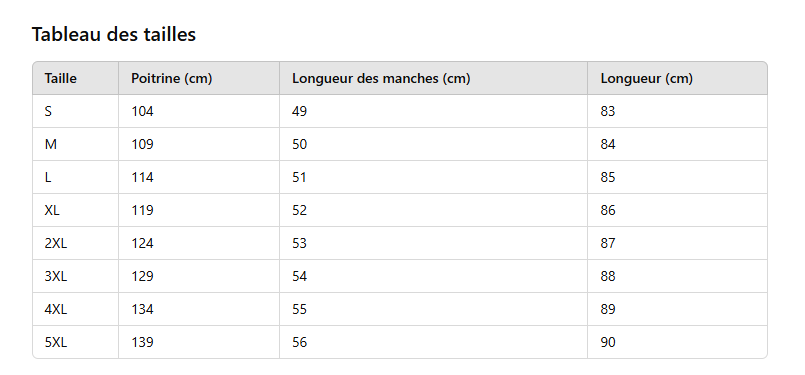
Task: Click the Tableau des tailles heading
Action: [113, 34]
